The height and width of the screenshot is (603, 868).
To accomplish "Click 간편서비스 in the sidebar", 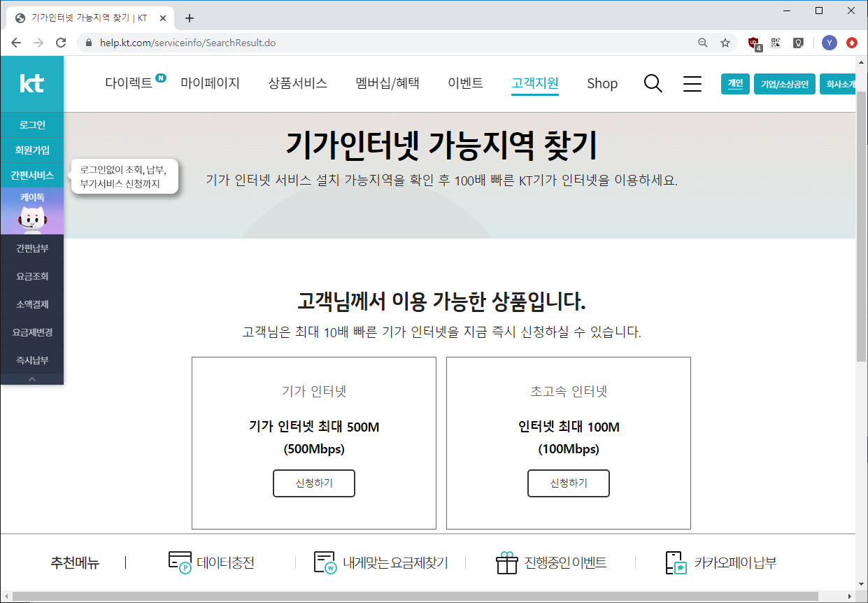I will point(31,175).
